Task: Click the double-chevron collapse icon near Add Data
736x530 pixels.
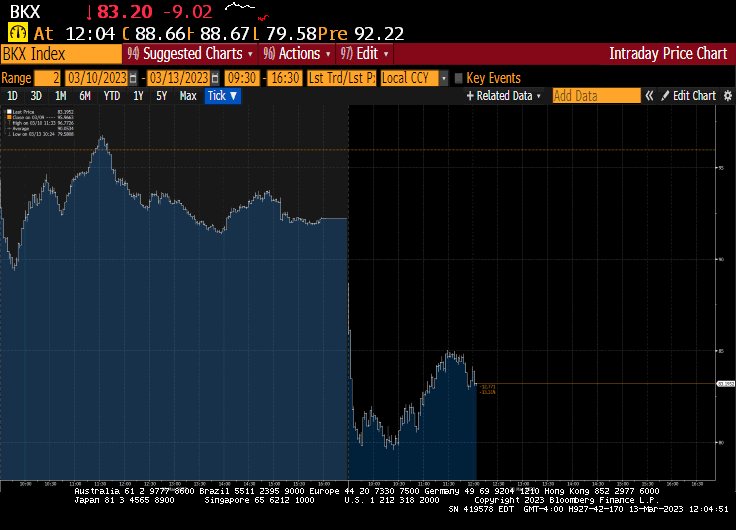Action: [649, 96]
